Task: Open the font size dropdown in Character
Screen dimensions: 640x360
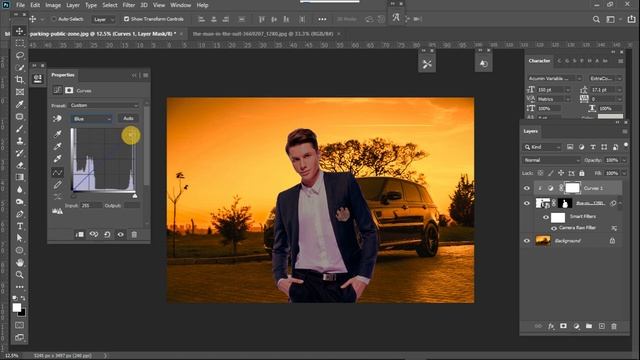Action: click(567, 90)
